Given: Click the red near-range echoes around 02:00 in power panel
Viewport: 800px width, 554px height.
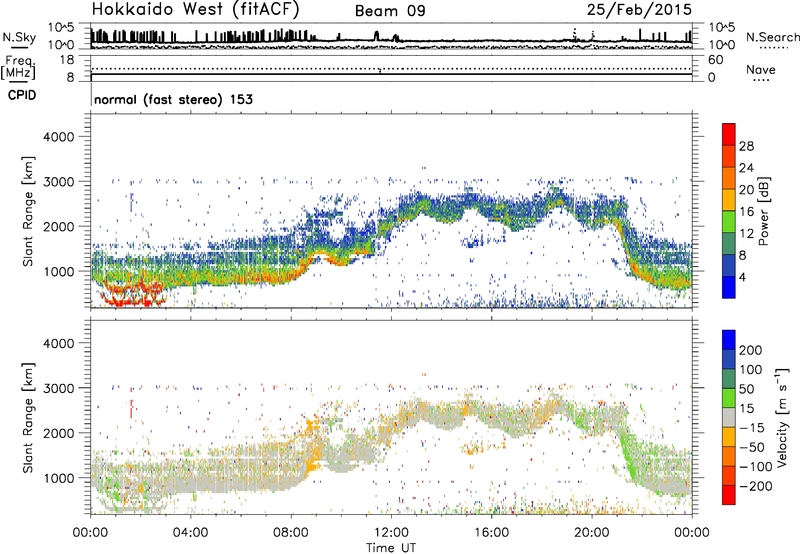Looking at the screenshot, I should coord(134,296).
